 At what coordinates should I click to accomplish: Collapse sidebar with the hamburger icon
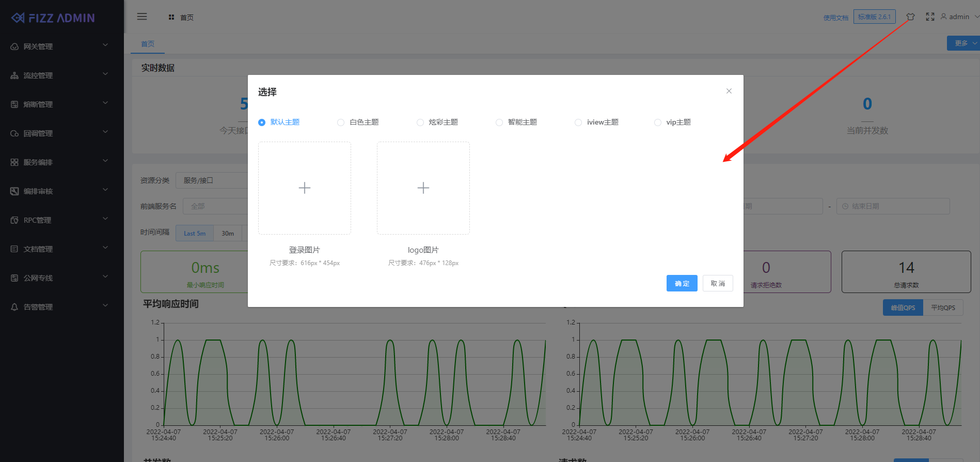coord(142,17)
